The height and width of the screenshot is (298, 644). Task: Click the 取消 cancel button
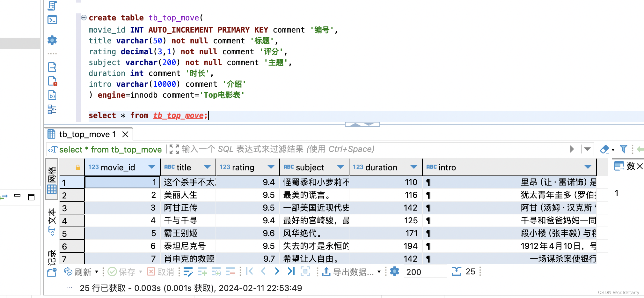pos(161,272)
